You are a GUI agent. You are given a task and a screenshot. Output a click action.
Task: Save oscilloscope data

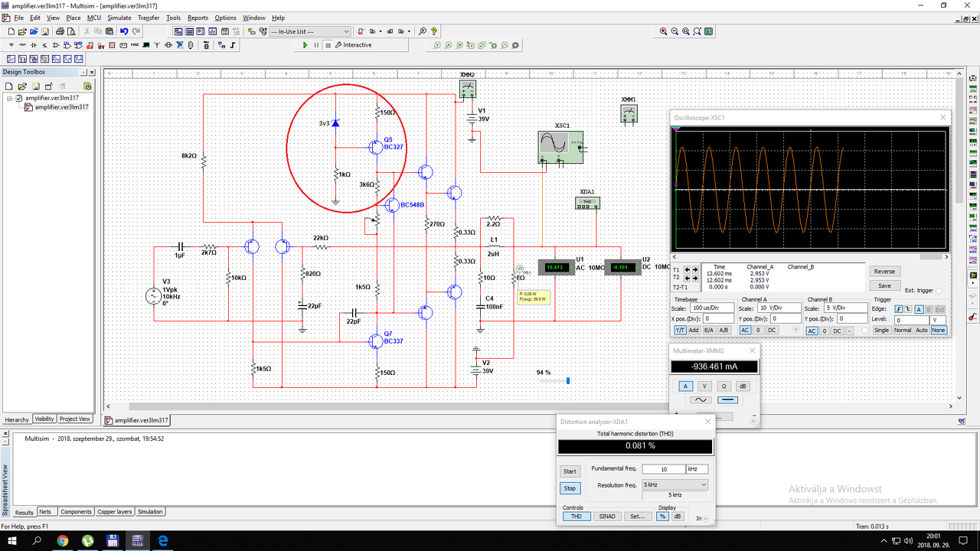coord(884,285)
